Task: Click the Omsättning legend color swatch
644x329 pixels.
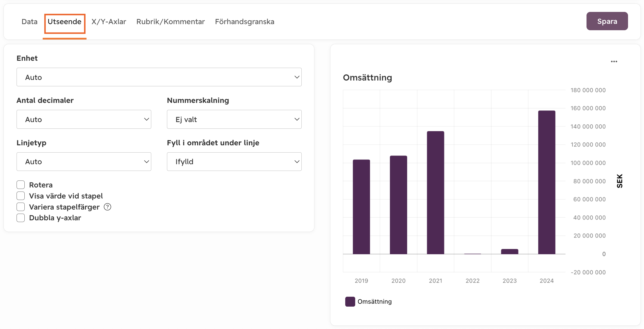Action: pos(350,301)
